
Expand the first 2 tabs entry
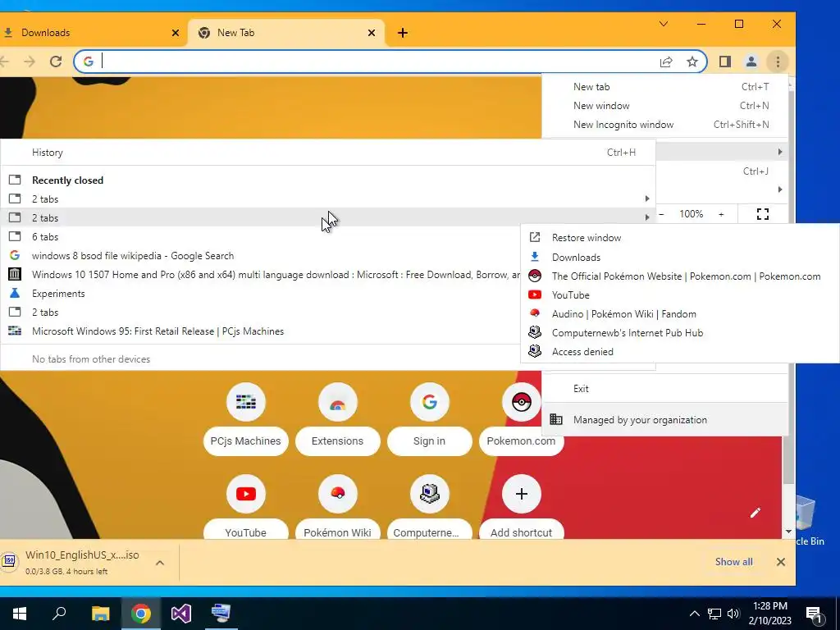click(x=328, y=199)
